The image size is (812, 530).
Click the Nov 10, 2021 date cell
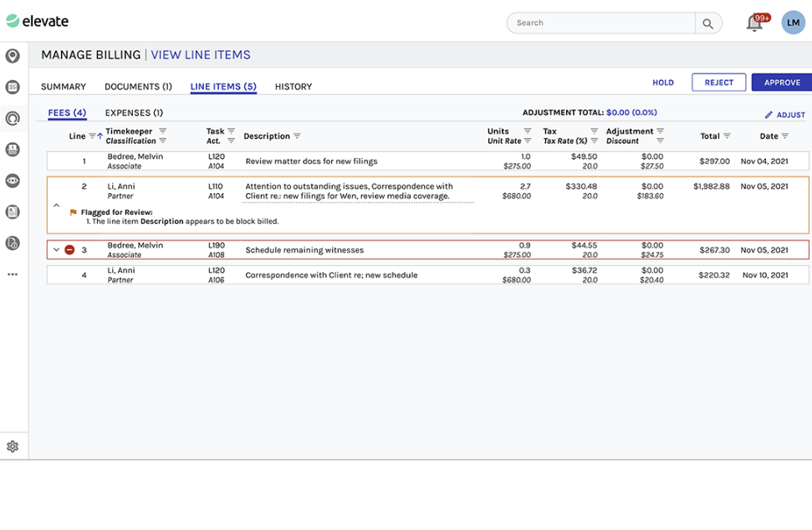click(x=765, y=275)
